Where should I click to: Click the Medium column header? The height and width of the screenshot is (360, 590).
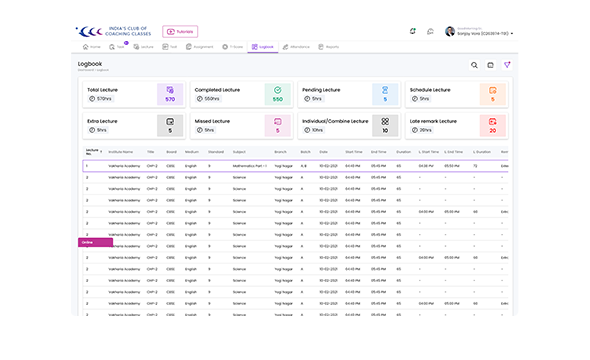click(192, 152)
